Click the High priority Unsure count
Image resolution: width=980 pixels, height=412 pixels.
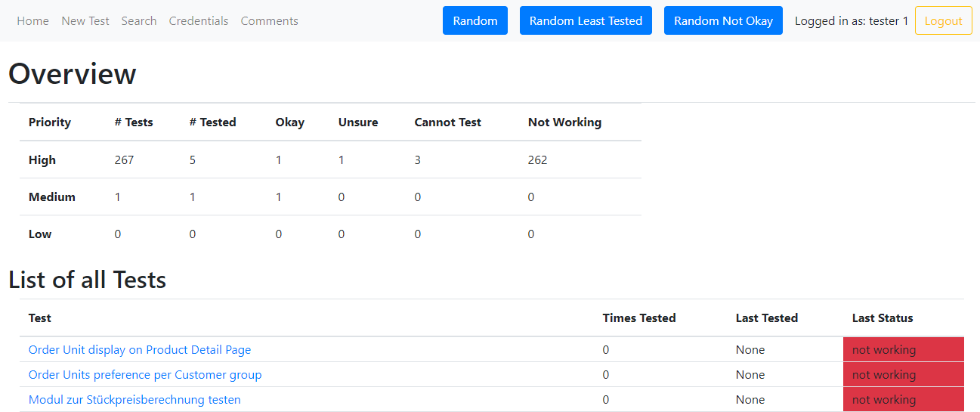342,160
